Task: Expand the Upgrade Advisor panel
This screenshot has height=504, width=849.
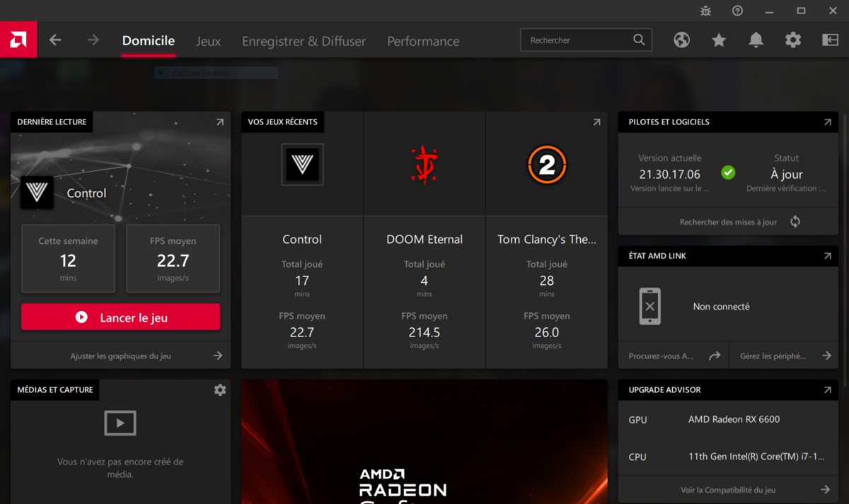Action: click(827, 389)
